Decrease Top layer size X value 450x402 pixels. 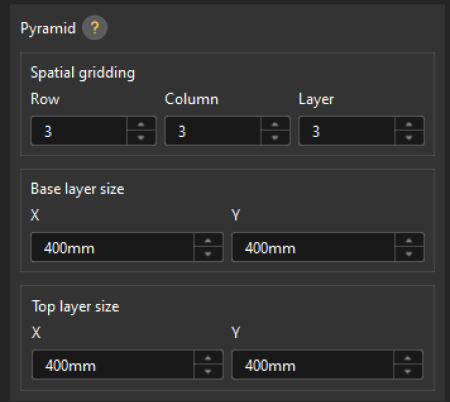coord(208,372)
